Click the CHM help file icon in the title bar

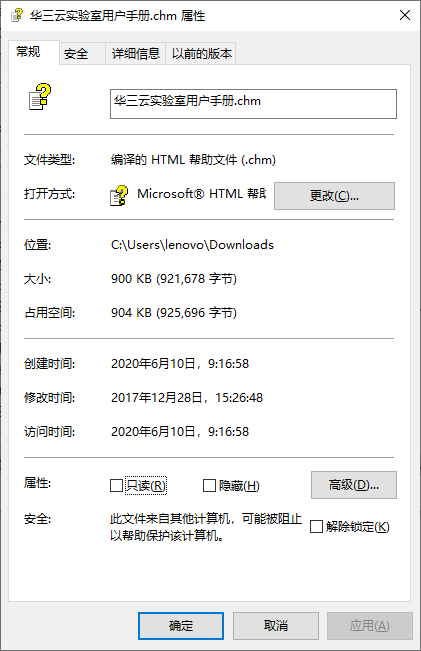point(16,15)
